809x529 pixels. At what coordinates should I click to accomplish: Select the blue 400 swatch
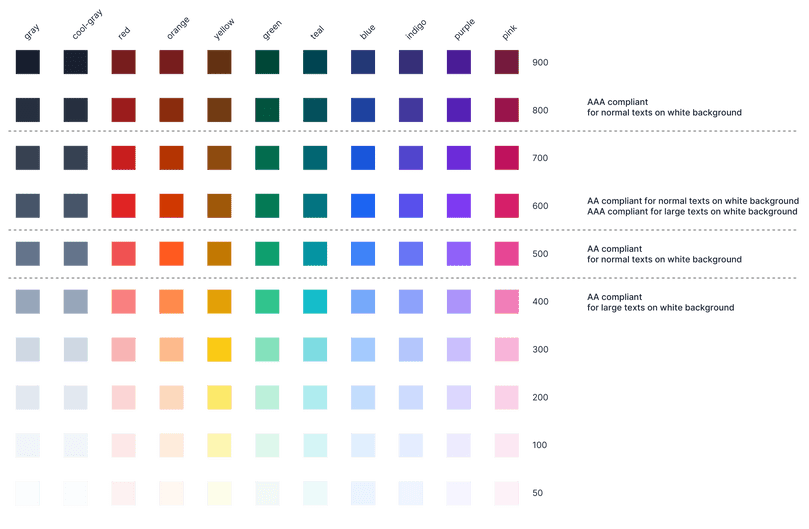click(363, 302)
